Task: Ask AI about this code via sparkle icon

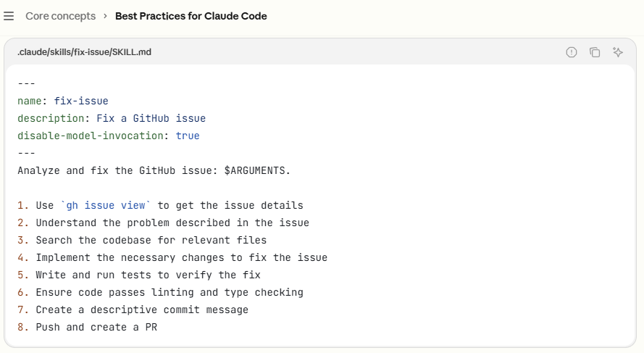Action: (618, 52)
